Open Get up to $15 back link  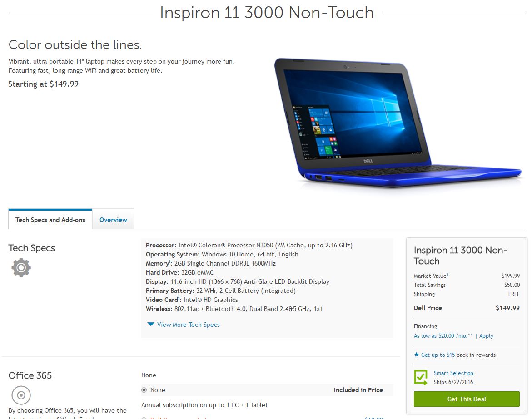438,355
